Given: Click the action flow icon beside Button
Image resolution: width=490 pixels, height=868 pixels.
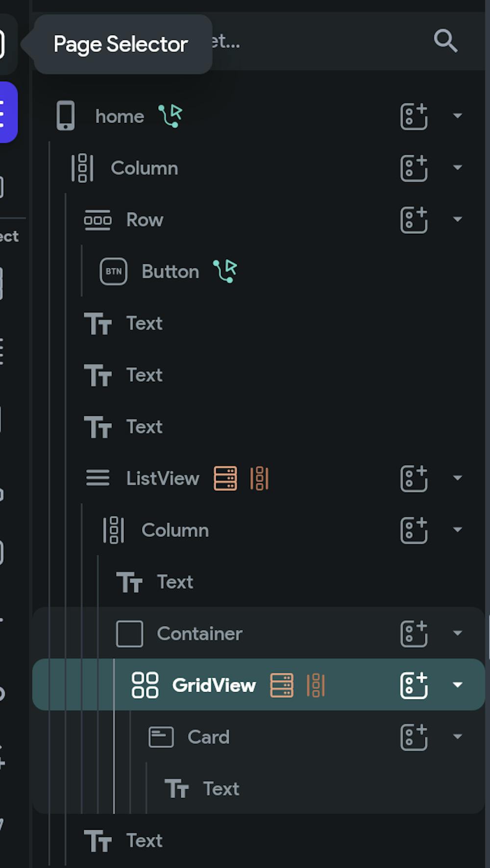Looking at the screenshot, I should pyautogui.click(x=225, y=271).
